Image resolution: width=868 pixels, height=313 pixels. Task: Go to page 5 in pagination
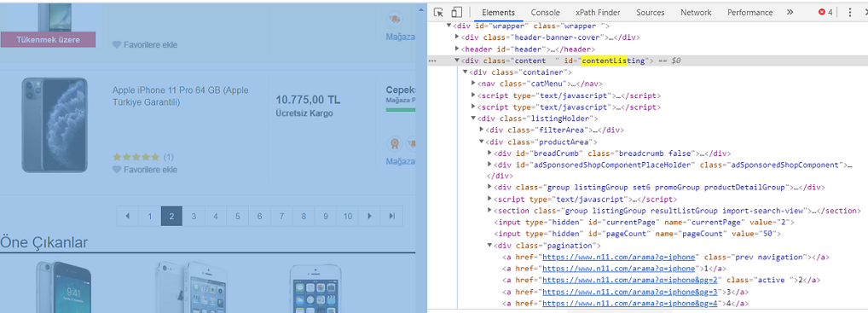point(238,216)
